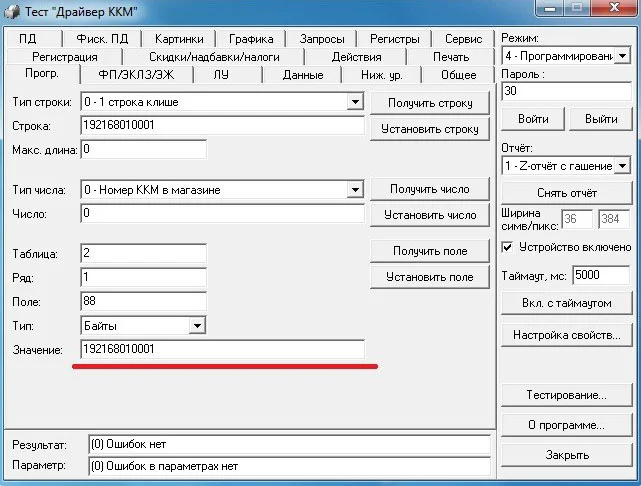This screenshot has height=486, width=641.
Task: Click the 'Макс. длина' input field
Action: pos(143,149)
